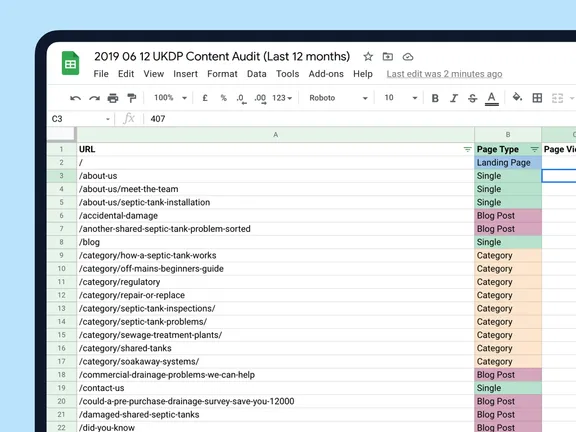The image size is (576, 432).
Task: Click the undo arrow
Action: point(75,98)
